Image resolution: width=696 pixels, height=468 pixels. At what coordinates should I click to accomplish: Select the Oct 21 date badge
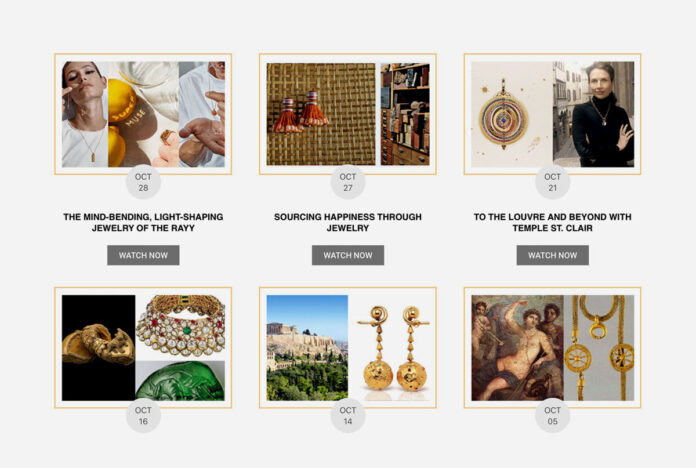pyautogui.click(x=552, y=182)
